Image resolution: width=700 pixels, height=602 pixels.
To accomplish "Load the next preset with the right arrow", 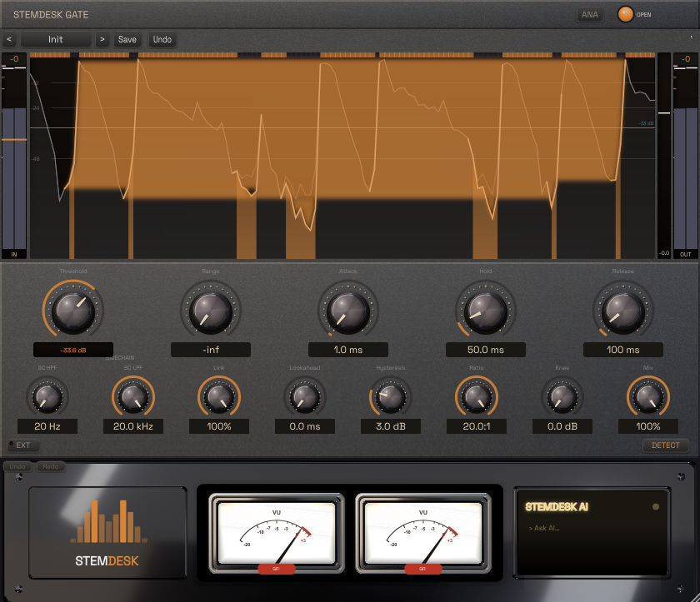I will pos(102,39).
